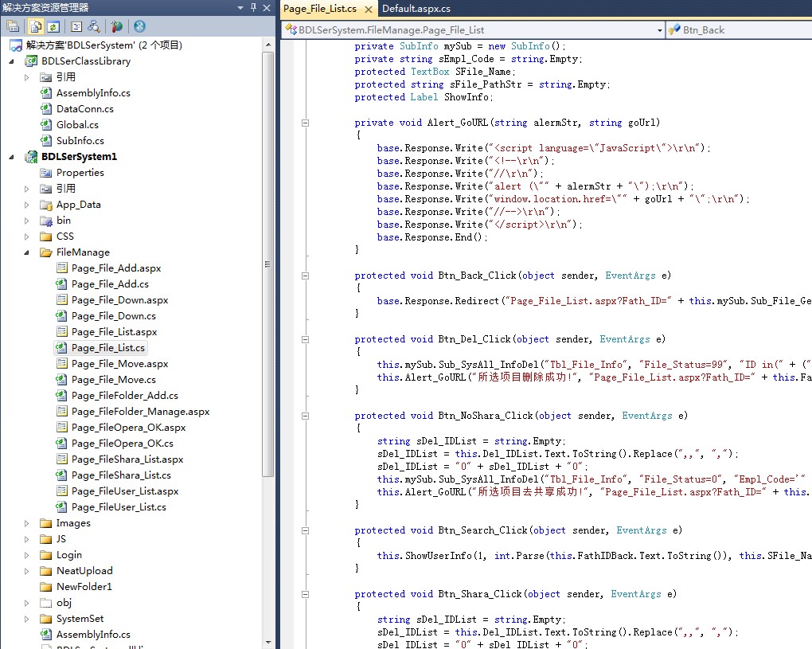Click the View Code toolbar icon
Image resolution: width=812 pixels, height=649 pixels.
point(76,26)
